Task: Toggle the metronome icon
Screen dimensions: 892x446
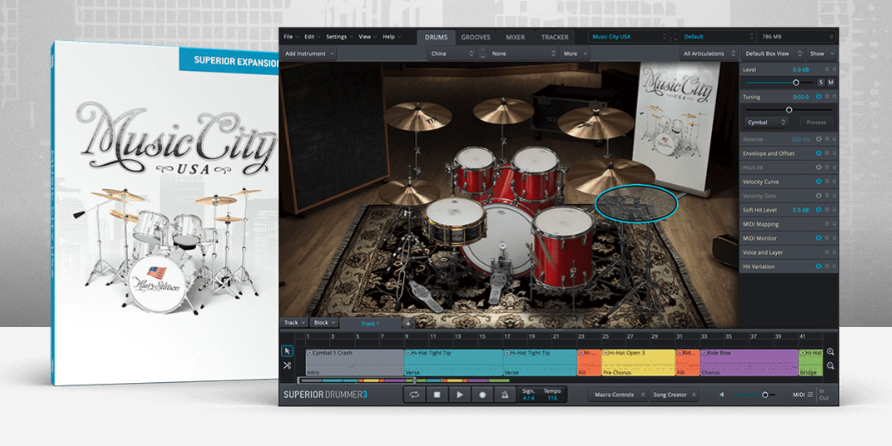Action: [505, 394]
